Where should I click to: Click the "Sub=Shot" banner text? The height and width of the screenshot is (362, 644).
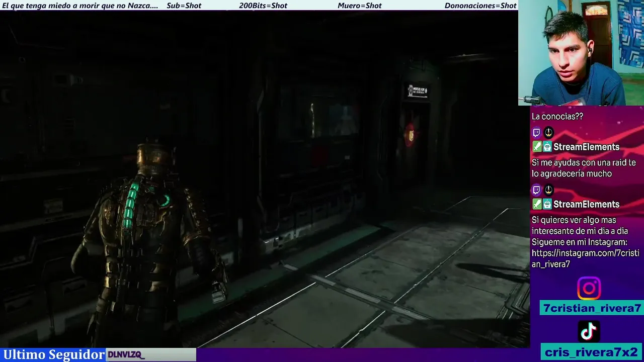tap(184, 6)
